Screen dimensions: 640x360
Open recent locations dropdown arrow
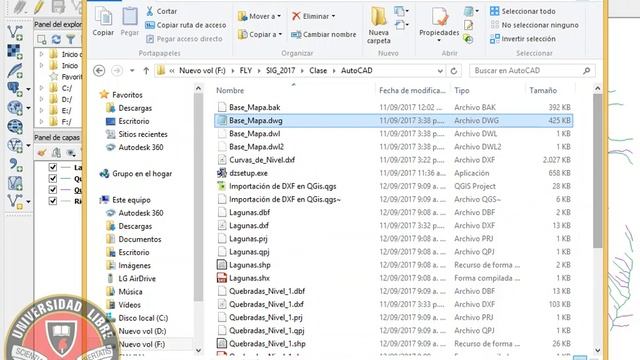click(x=132, y=71)
